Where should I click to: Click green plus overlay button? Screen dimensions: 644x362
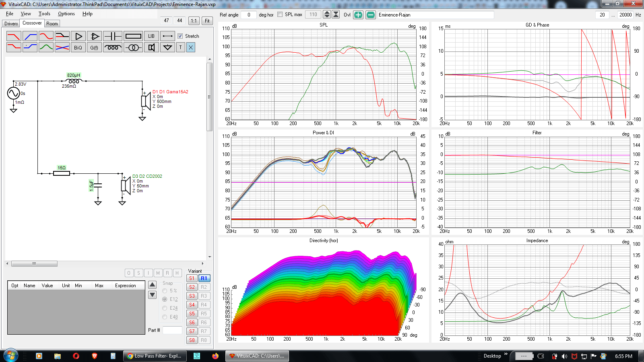[x=358, y=15]
